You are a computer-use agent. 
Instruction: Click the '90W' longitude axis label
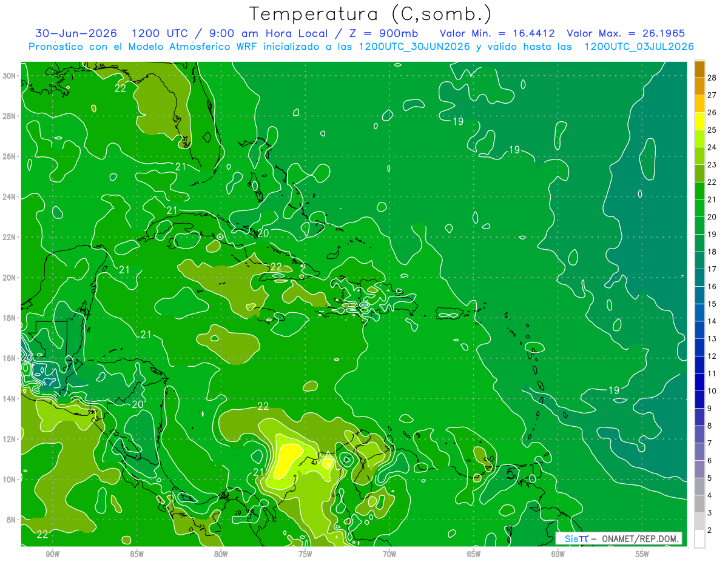[x=52, y=554]
